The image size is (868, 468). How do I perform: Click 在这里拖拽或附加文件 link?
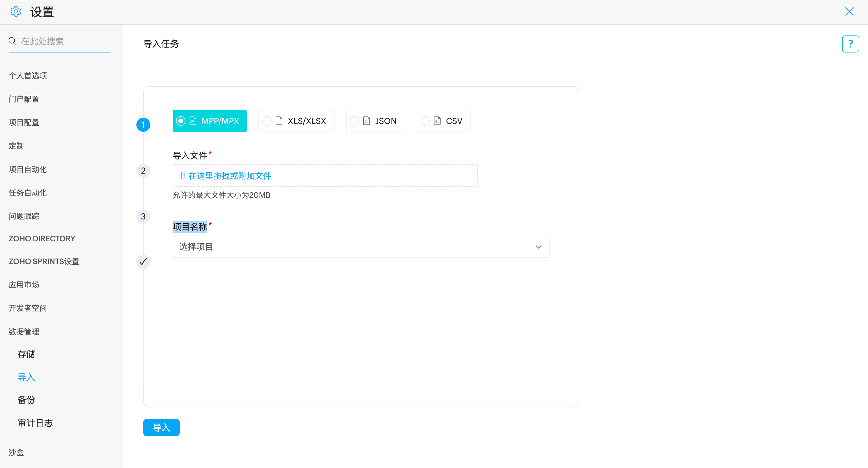click(x=230, y=176)
